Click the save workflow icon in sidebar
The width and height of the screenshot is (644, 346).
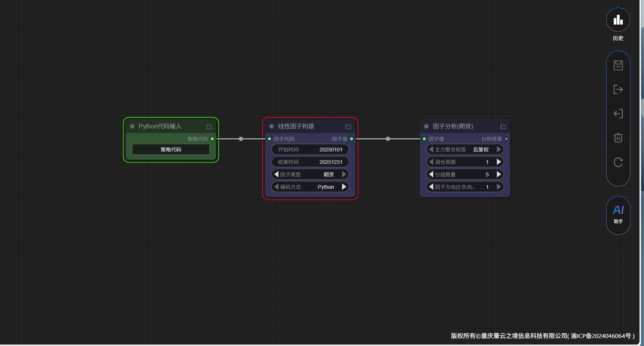pos(618,65)
